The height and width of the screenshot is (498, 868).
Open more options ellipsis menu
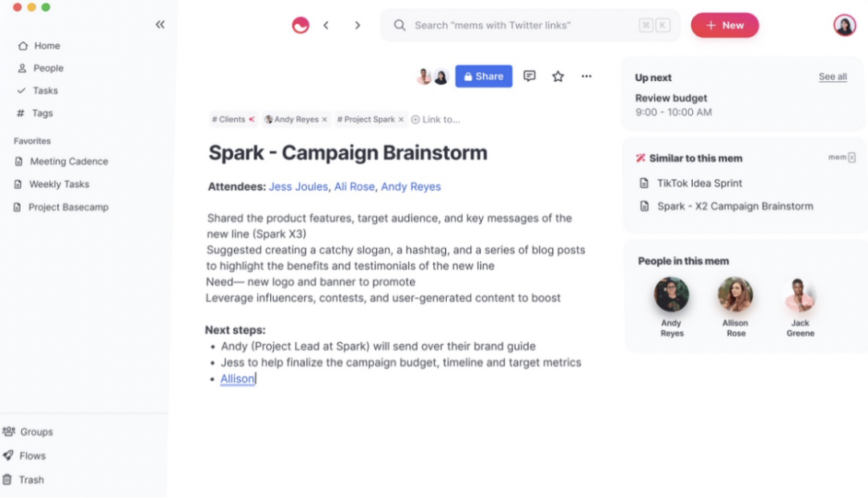click(x=586, y=76)
